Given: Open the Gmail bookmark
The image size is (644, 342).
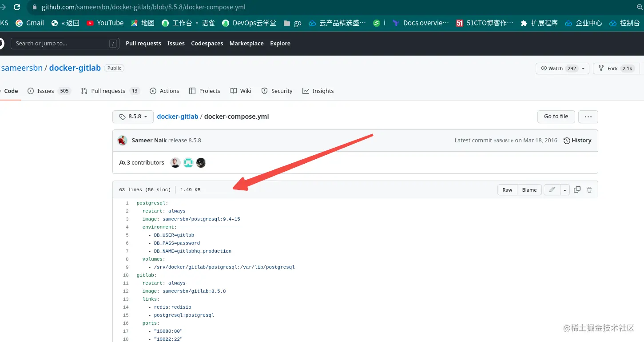Looking at the screenshot, I should [30, 23].
